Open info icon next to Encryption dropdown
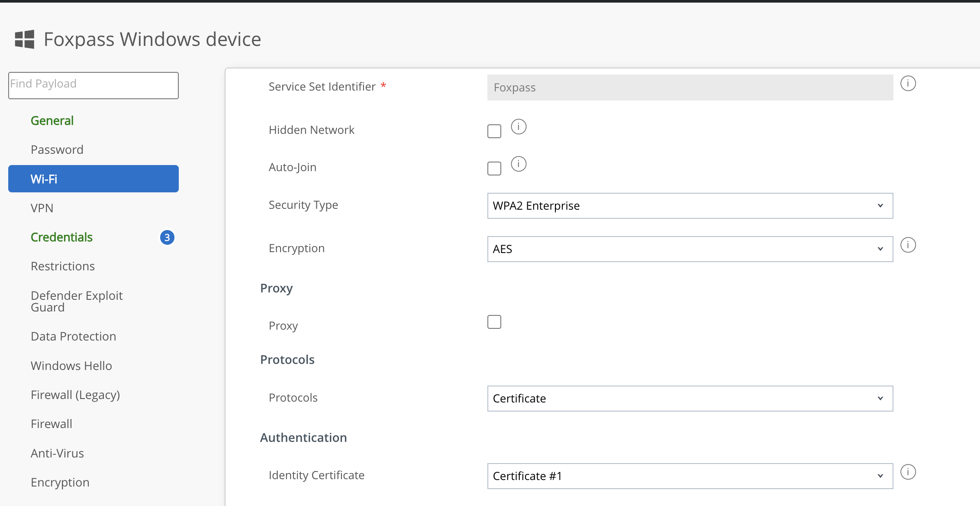Viewport: 980px width, 506px height. (x=908, y=245)
